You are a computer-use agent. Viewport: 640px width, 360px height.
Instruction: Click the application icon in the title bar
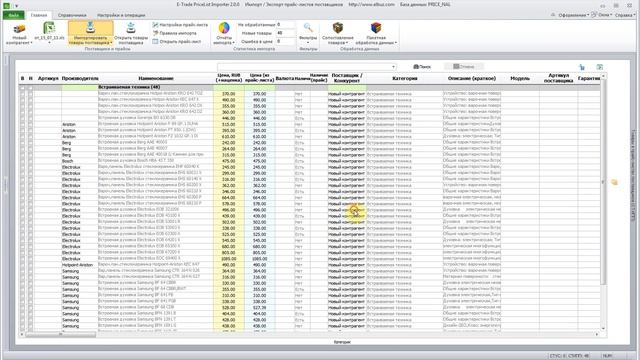6,5
